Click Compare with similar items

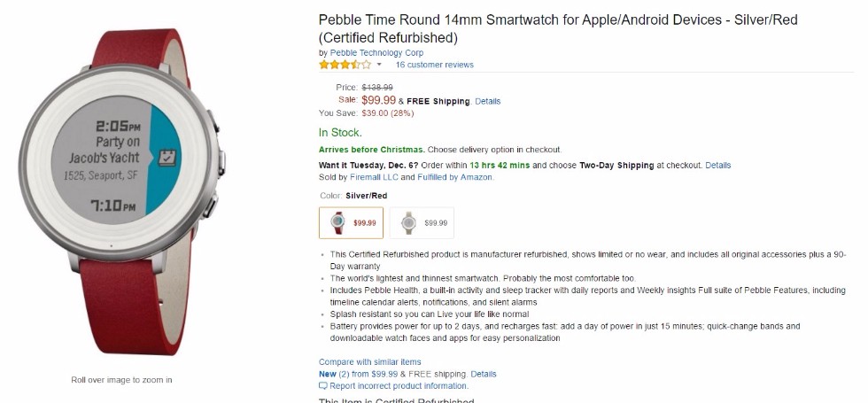click(x=370, y=362)
